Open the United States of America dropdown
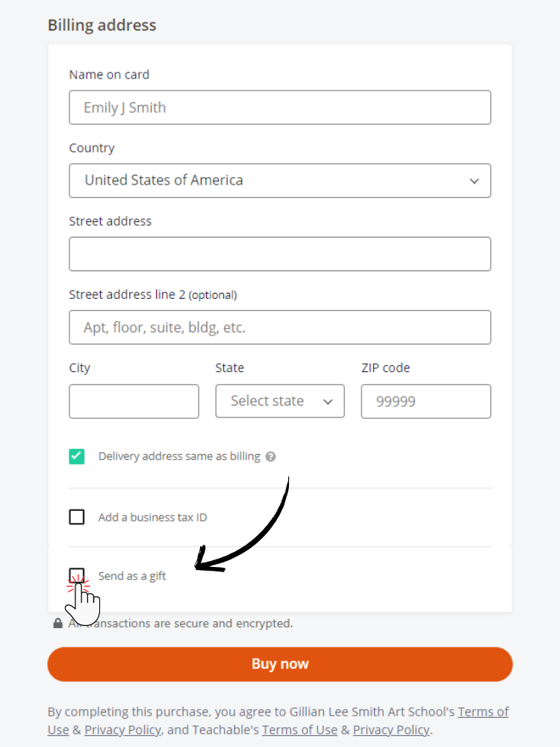 pos(280,181)
